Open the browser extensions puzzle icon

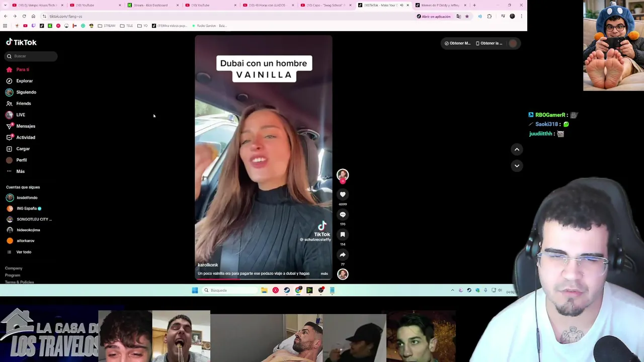pos(490,17)
